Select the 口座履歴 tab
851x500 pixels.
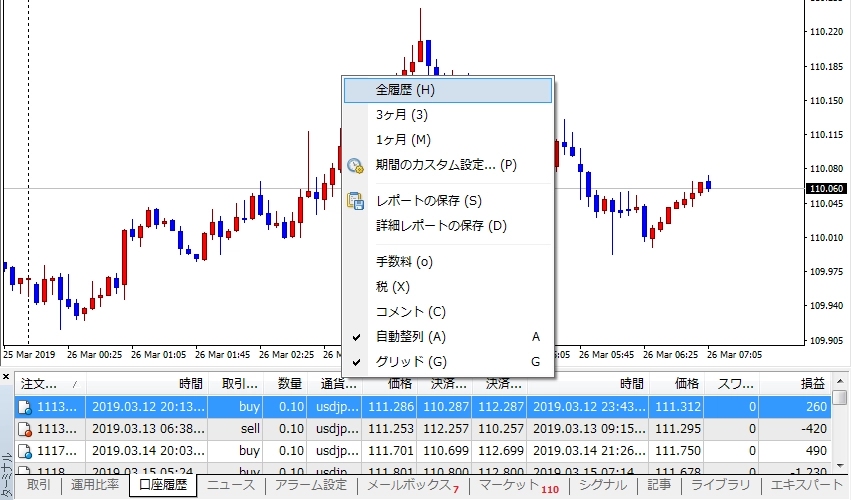pyautogui.click(x=163, y=485)
